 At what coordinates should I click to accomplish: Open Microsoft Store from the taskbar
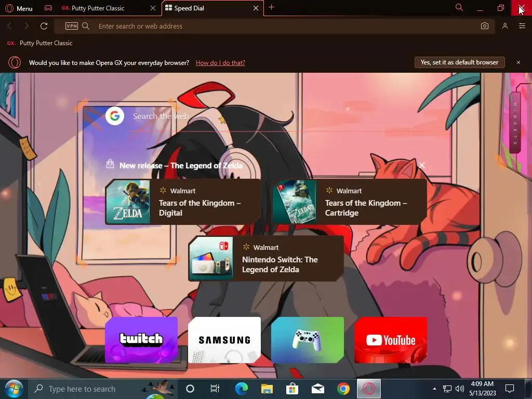(292, 389)
